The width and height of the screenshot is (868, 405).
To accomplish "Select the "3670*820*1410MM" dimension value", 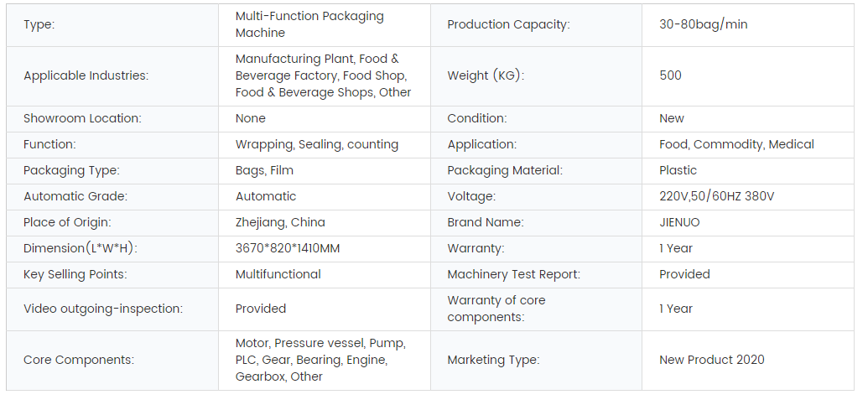I will coord(288,248).
